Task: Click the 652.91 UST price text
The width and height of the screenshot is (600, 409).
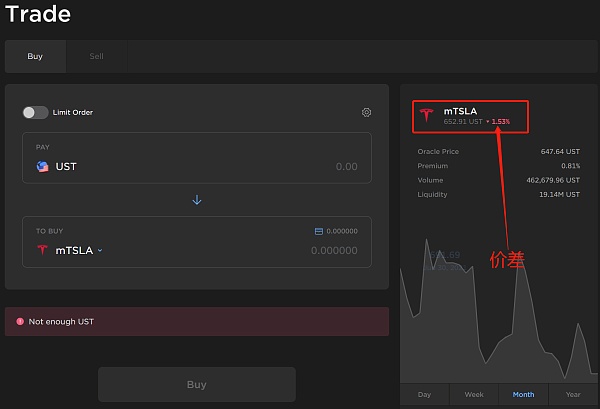Action: 463,122
